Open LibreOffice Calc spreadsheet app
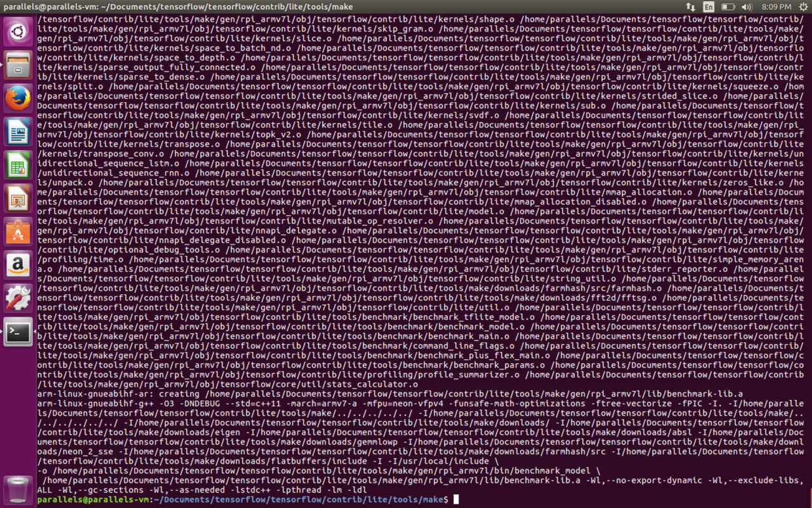 click(18, 165)
